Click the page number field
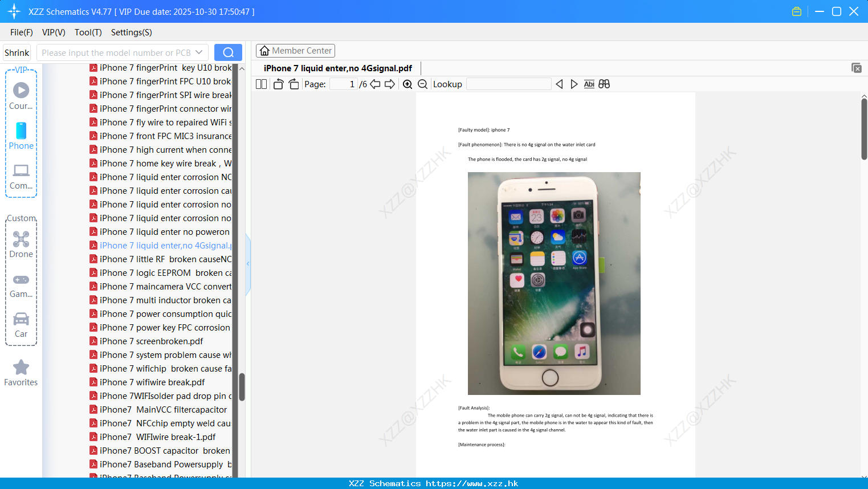The width and height of the screenshot is (868, 489). [x=344, y=84]
